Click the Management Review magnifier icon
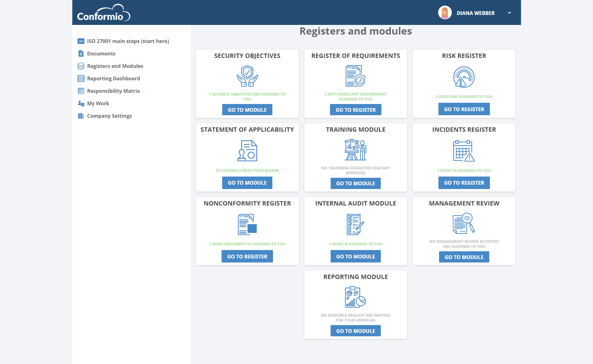Image resolution: width=593 pixels, height=364 pixels. (464, 223)
